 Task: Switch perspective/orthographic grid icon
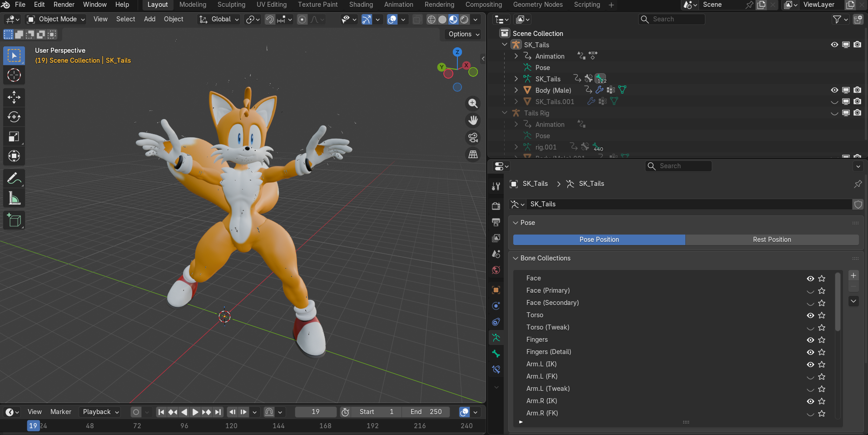tap(473, 155)
